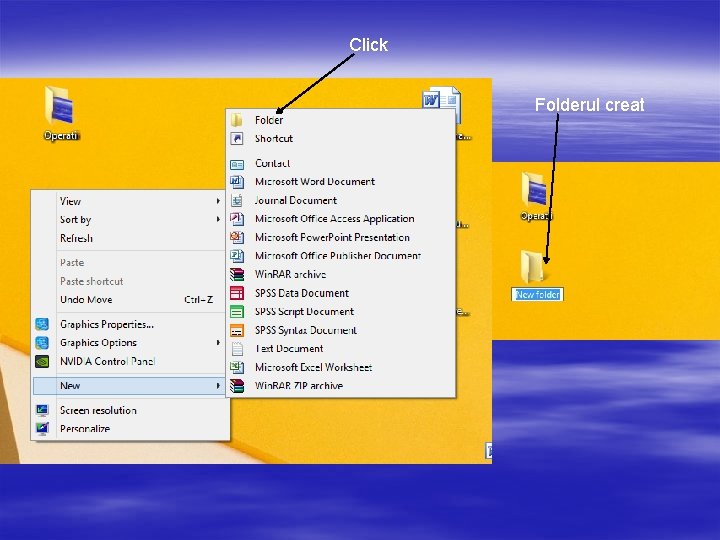Select Undo Move entry
The height and width of the screenshot is (540, 720).
(x=130, y=300)
